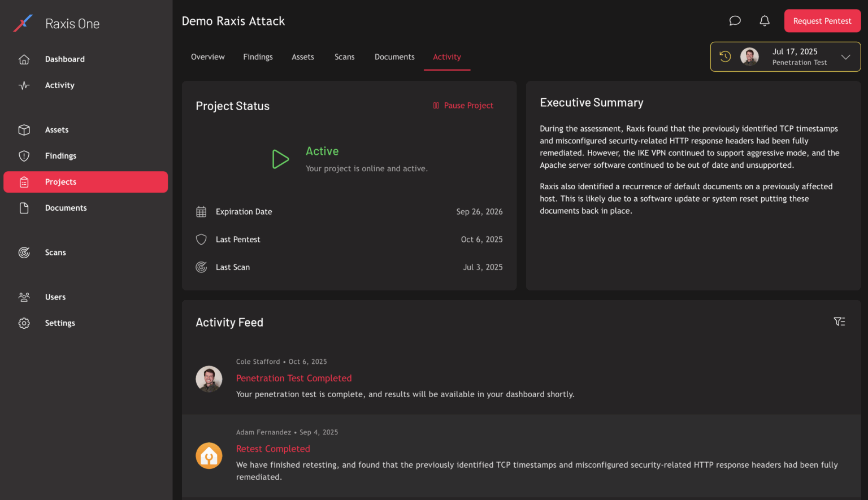Viewport: 868px width, 500px height.
Task: Open the notifications bell
Action: pyautogui.click(x=764, y=21)
